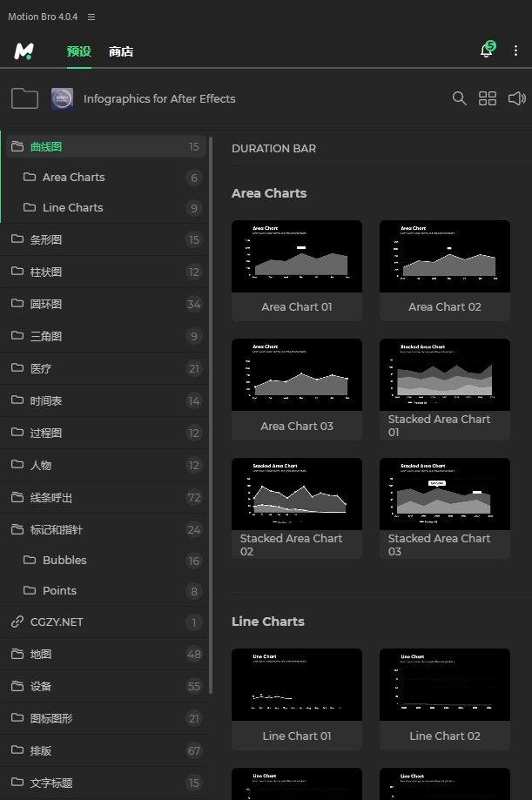
Task: Select the 图标图形 category
Action: 104,719
